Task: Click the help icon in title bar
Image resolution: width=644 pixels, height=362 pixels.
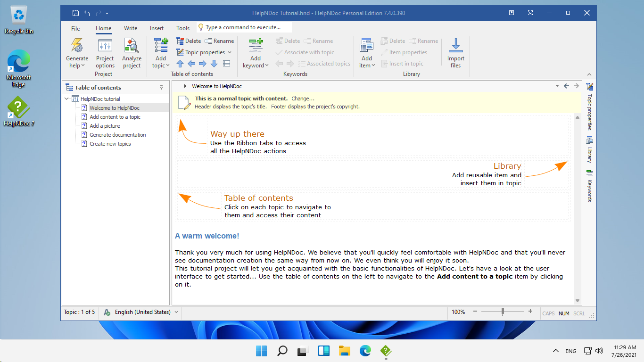Action: 512,13
